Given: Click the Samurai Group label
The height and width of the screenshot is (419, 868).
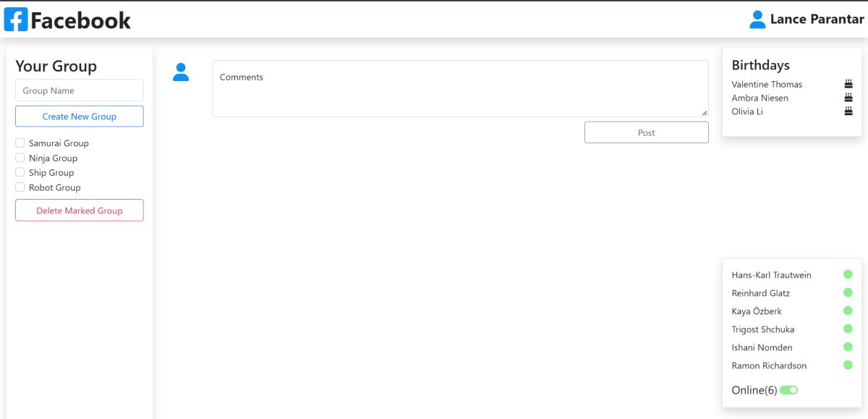Looking at the screenshot, I should [x=59, y=143].
